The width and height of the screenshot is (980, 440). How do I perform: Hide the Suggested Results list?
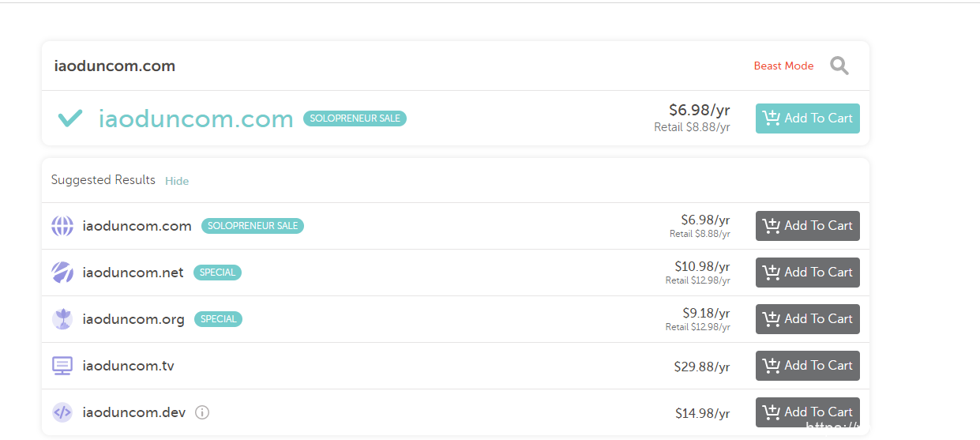tap(177, 181)
